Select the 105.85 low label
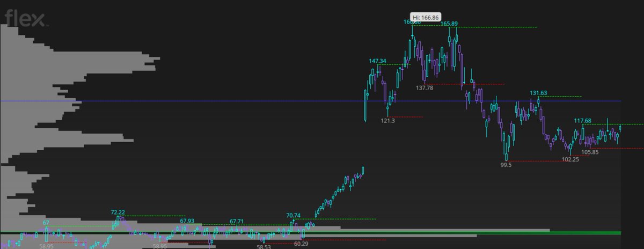This screenshot has width=644, height=249. 590,152
